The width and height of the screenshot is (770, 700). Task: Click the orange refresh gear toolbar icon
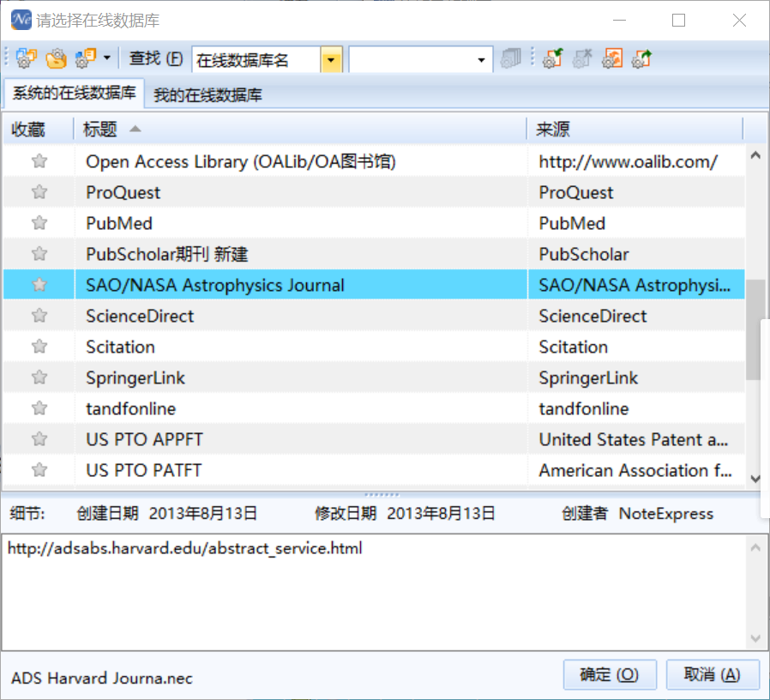pos(612,58)
